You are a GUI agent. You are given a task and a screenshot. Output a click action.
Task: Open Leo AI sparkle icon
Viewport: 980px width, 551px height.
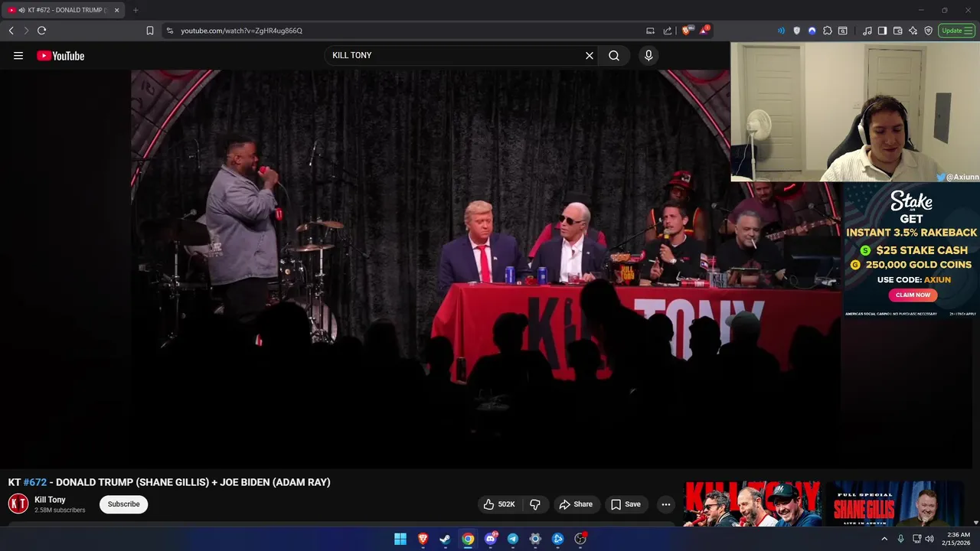(913, 31)
